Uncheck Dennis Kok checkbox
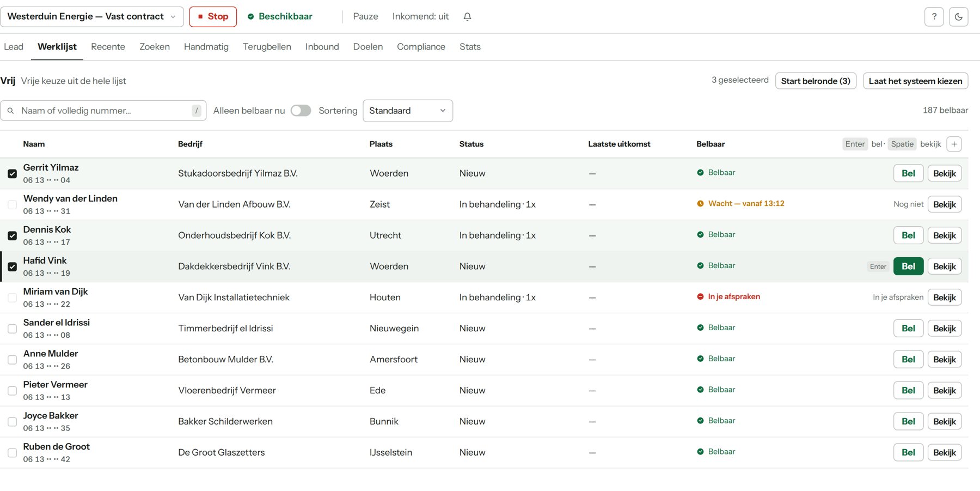This screenshot has width=980, height=491. [x=12, y=236]
